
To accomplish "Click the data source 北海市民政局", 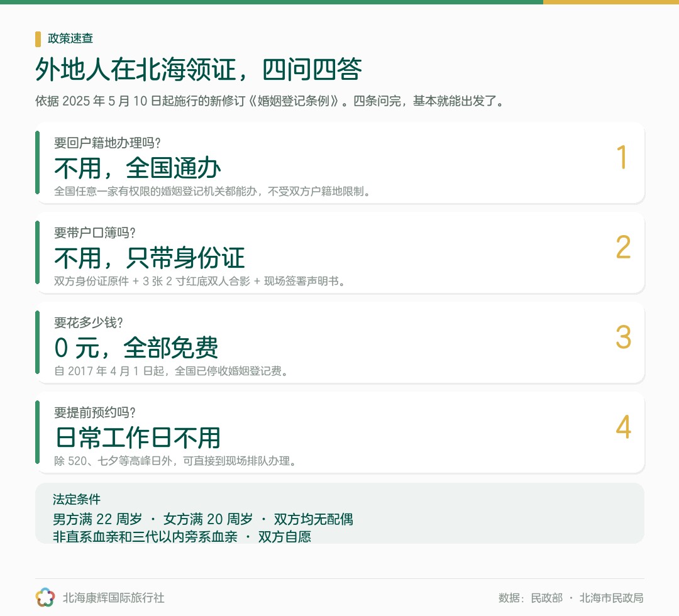I will (x=612, y=598).
